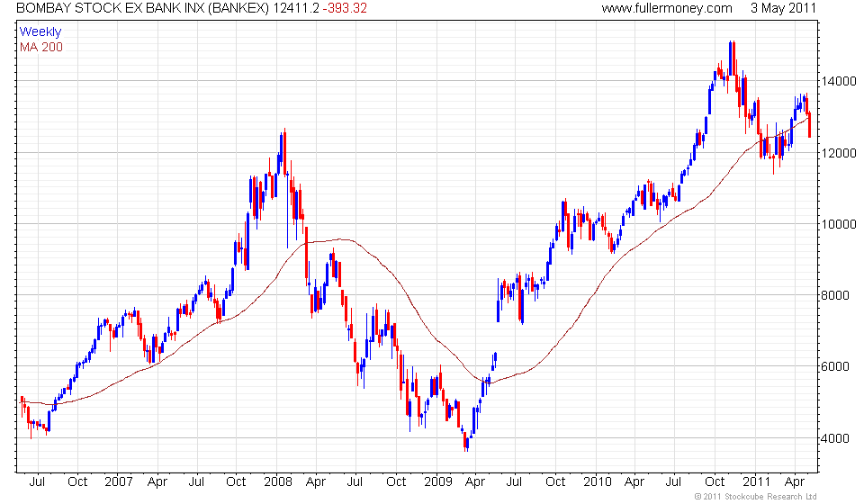Click the Apr label just after 2010
Screen dimensions: 864x504
point(634,482)
